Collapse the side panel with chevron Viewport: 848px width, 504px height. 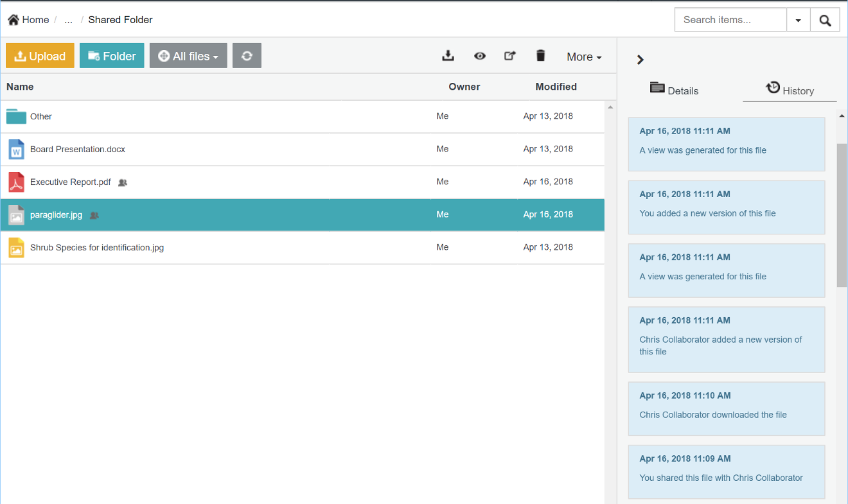[x=640, y=60]
